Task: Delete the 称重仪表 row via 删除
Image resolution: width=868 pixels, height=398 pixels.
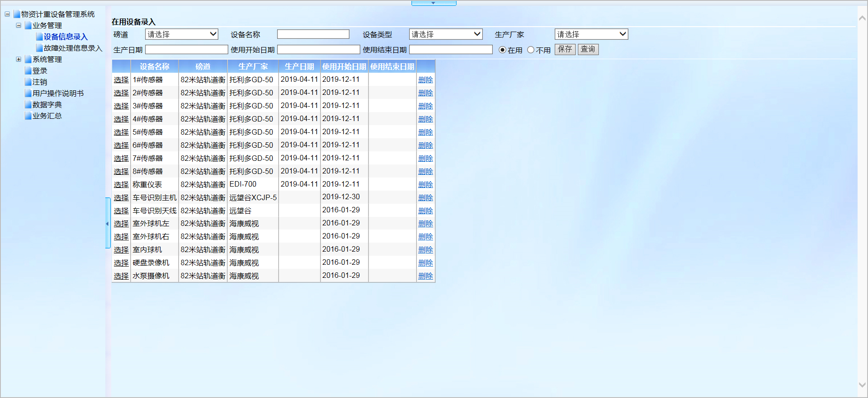Action: [x=425, y=184]
